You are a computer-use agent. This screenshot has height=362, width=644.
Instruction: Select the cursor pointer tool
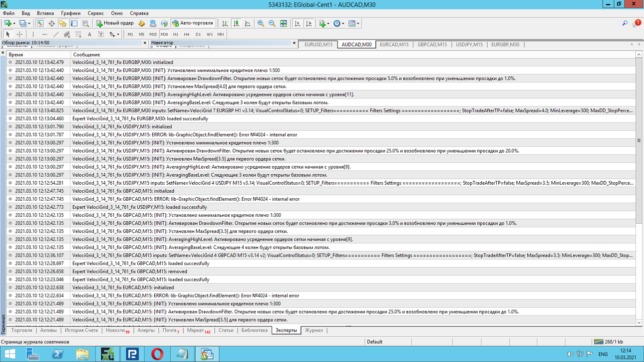[7, 34]
